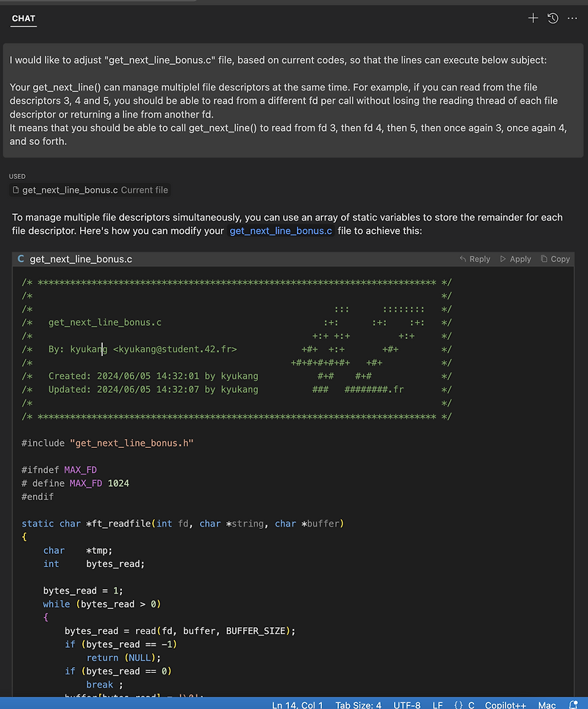The width and height of the screenshot is (588, 709).
Task: Select encoding from UTF-8 status item
Action: (406, 705)
